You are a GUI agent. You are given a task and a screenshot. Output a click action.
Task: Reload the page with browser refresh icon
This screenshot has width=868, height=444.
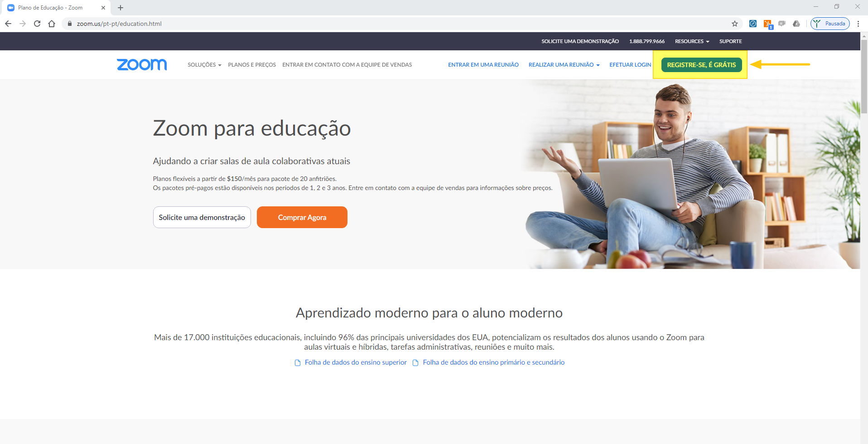(x=37, y=24)
